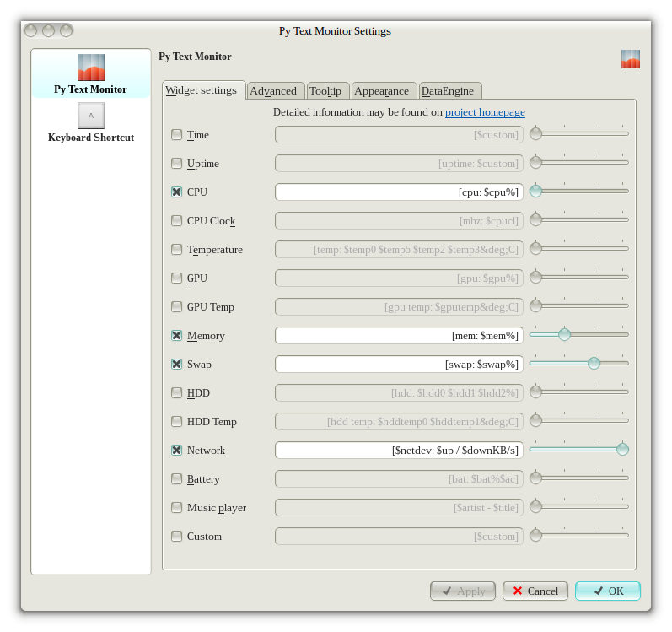
Task: Uncheck the CPU checkbox
Action: (176, 192)
